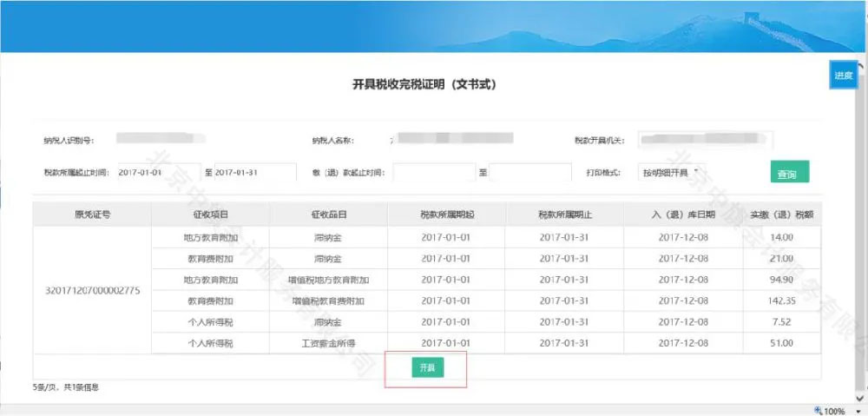
Task: Click the 原凭证号 column header
Action: tap(92, 215)
